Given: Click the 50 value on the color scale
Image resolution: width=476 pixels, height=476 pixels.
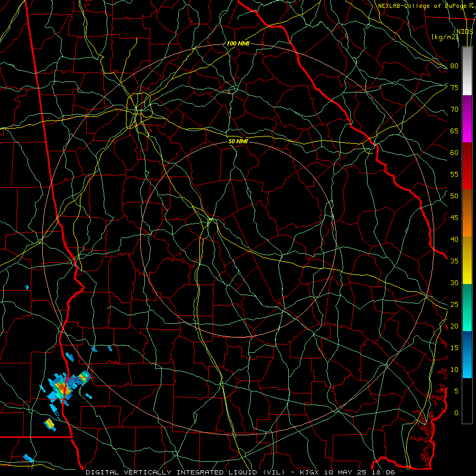Looking at the screenshot, I should click(x=454, y=196).
